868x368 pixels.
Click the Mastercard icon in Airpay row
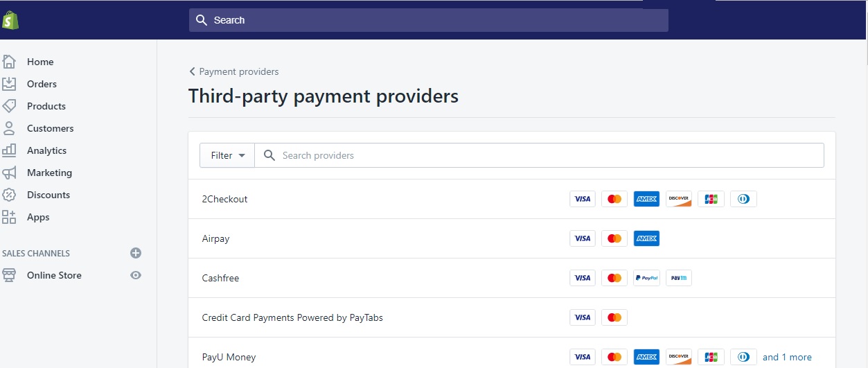pos(614,238)
